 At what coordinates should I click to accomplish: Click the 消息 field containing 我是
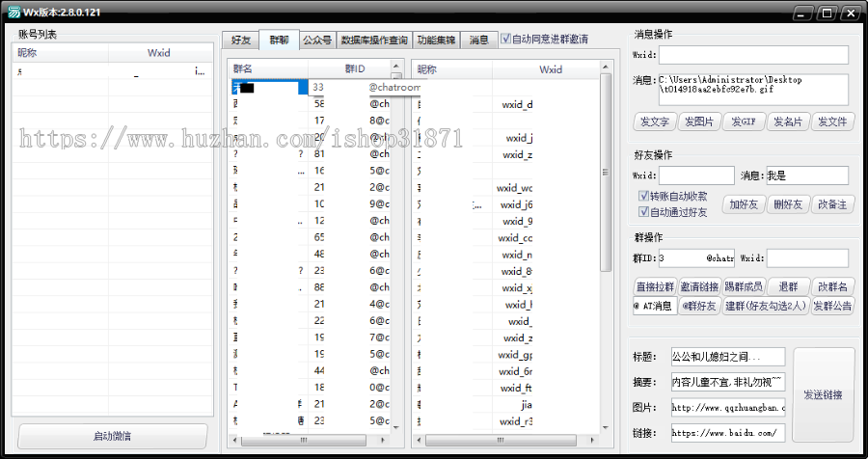[807, 175]
